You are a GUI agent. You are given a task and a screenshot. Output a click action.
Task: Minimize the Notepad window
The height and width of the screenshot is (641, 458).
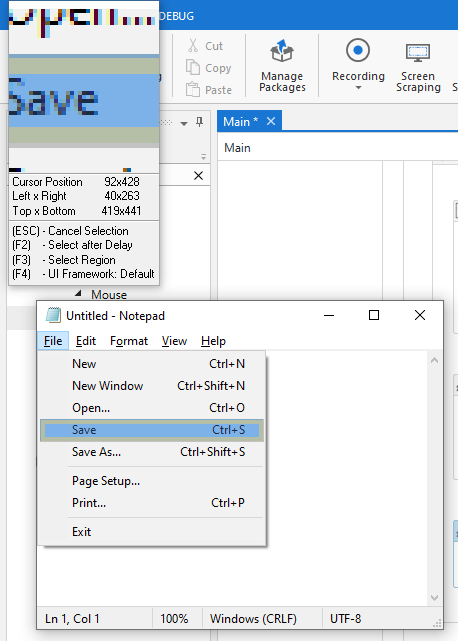pos(329,315)
